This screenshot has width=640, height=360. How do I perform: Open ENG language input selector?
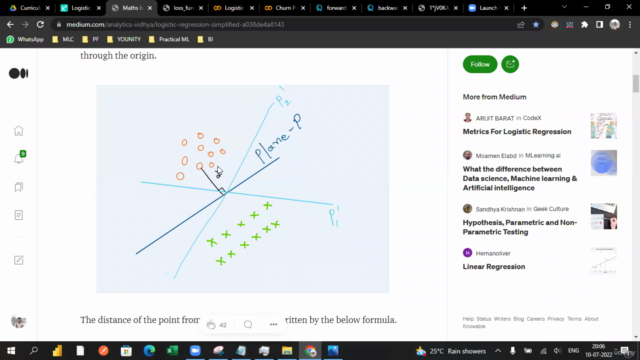pos(573,351)
